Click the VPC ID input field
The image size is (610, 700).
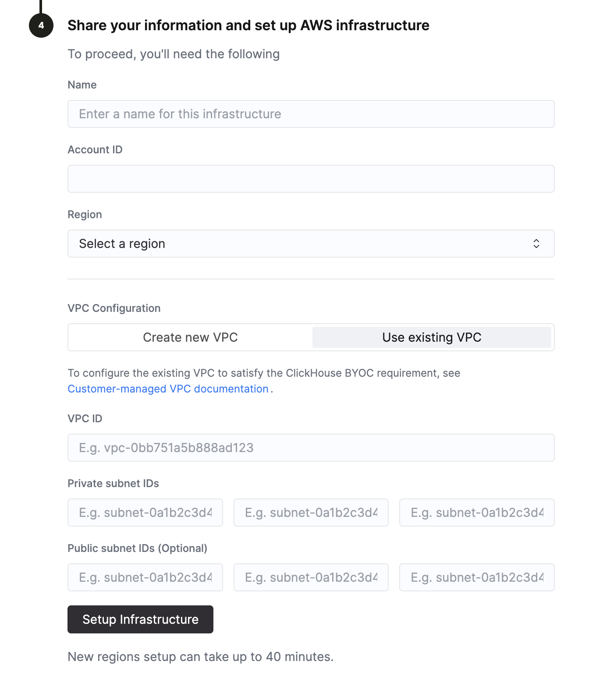pyautogui.click(x=311, y=448)
